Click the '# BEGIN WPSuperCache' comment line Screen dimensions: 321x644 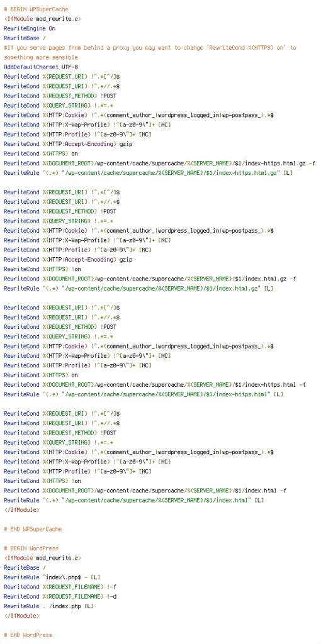[36, 9]
